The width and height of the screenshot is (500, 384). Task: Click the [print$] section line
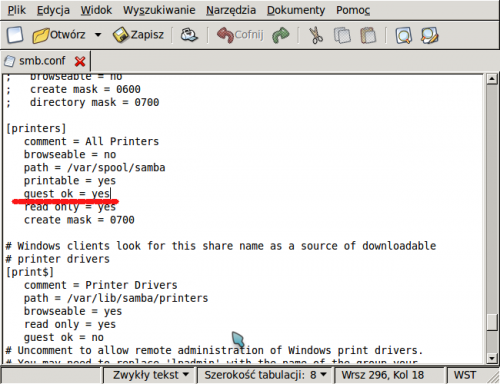(x=30, y=272)
